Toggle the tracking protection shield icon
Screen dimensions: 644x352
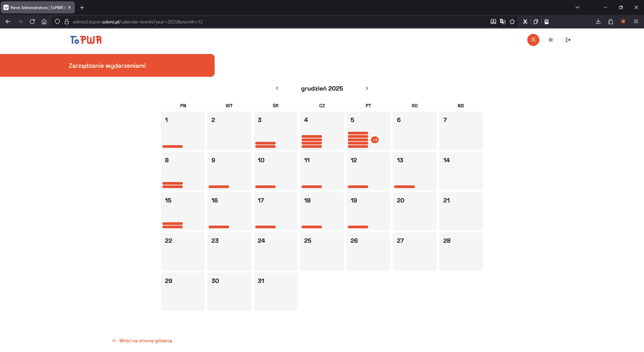click(57, 21)
